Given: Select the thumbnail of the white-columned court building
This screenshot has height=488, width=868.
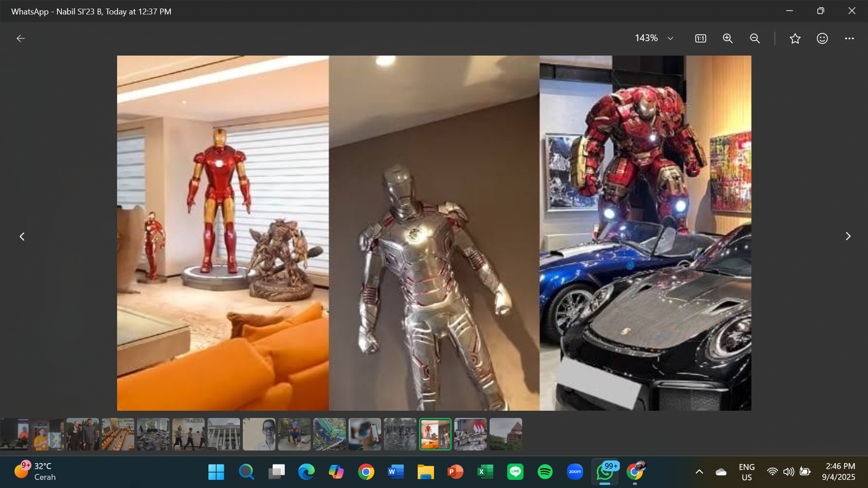Looking at the screenshot, I should click(x=224, y=434).
